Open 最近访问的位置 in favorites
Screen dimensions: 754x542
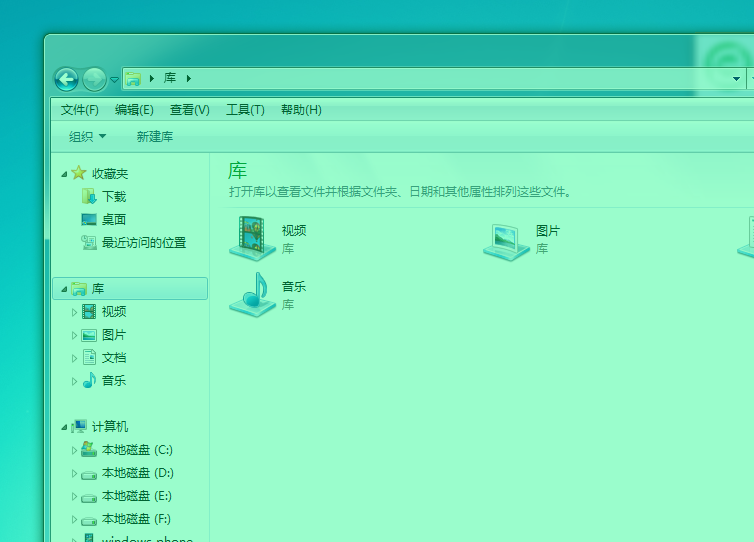(x=143, y=243)
